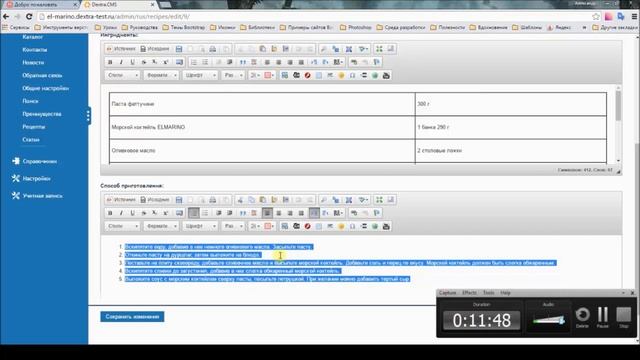Screen dimensions: 640x360
Task: Open spellcheck dropdown in Ingredients editor
Action: coord(363,49)
